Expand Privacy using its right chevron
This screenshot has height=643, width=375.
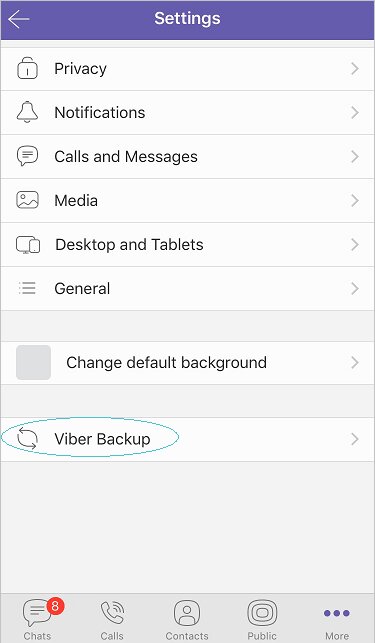pos(355,68)
